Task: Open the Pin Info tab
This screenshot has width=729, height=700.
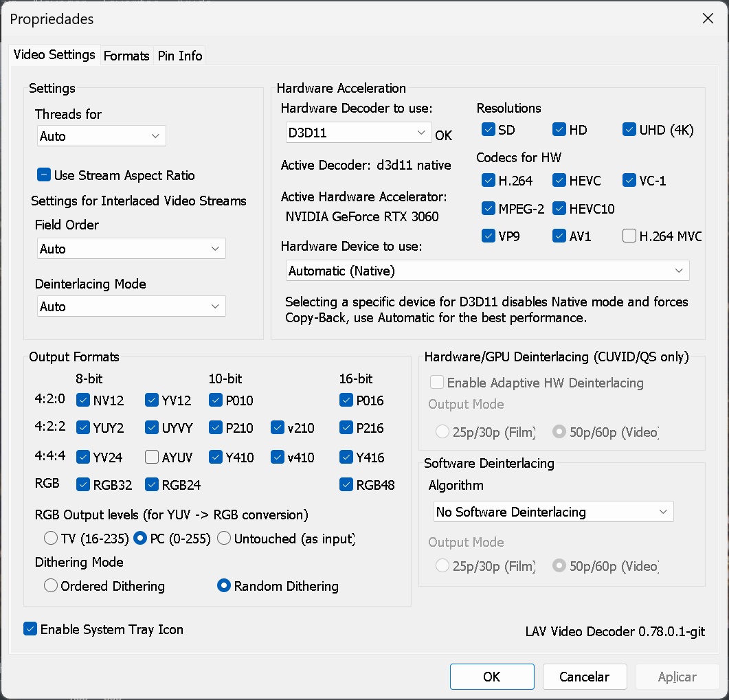Action: [x=180, y=56]
